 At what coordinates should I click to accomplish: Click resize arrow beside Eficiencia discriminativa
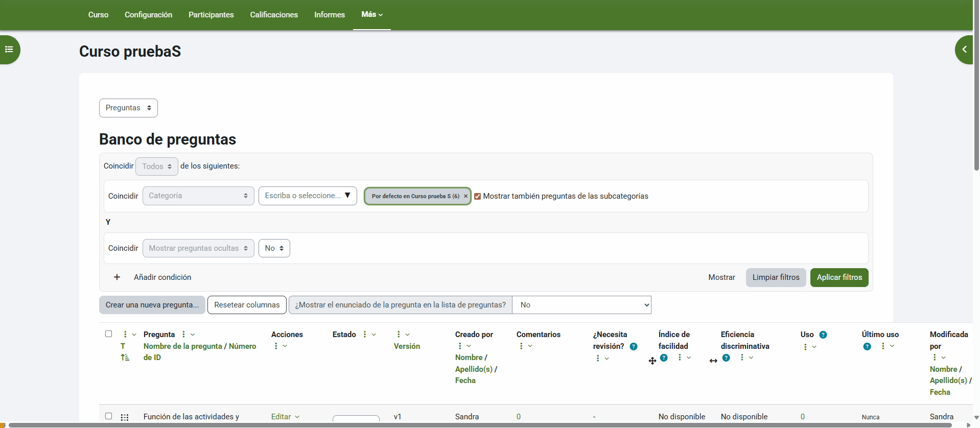coord(713,361)
